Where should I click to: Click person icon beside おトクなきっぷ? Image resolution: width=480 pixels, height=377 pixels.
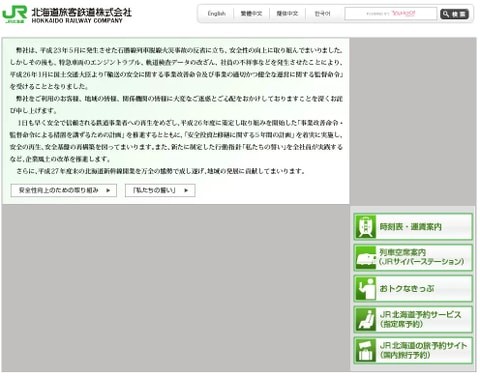click(x=365, y=289)
